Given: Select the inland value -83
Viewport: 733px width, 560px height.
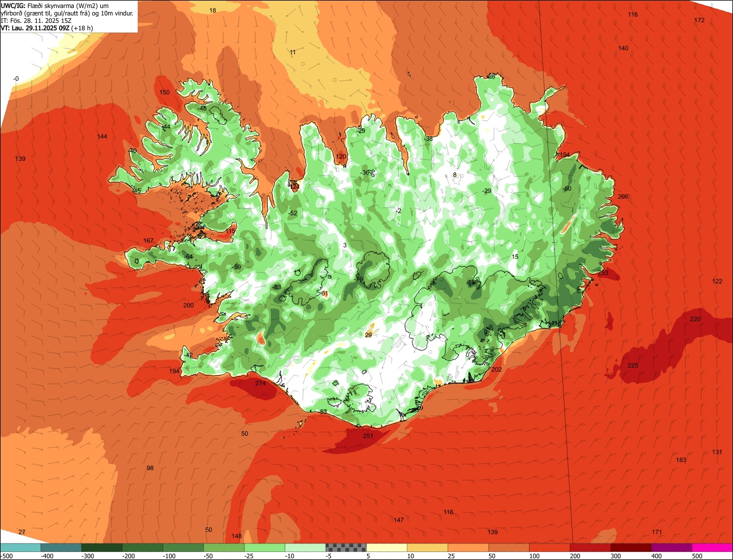Looking at the screenshot, I should pyautogui.click(x=277, y=287).
